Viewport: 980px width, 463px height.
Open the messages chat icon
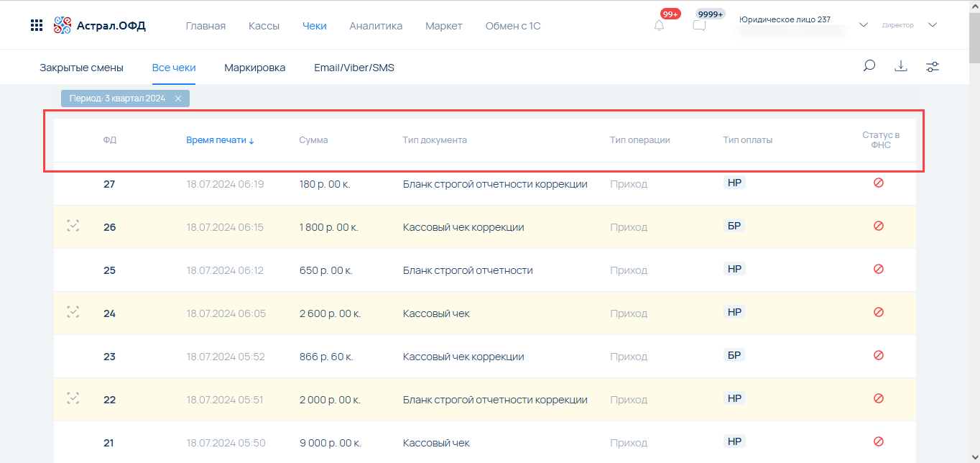point(698,26)
